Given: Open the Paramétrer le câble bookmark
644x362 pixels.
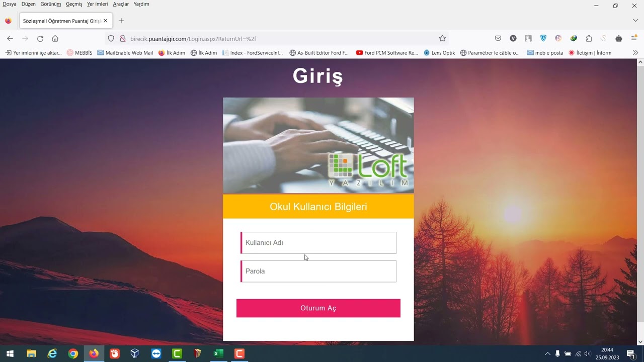Looking at the screenshot, I should (x=490, y=53).
